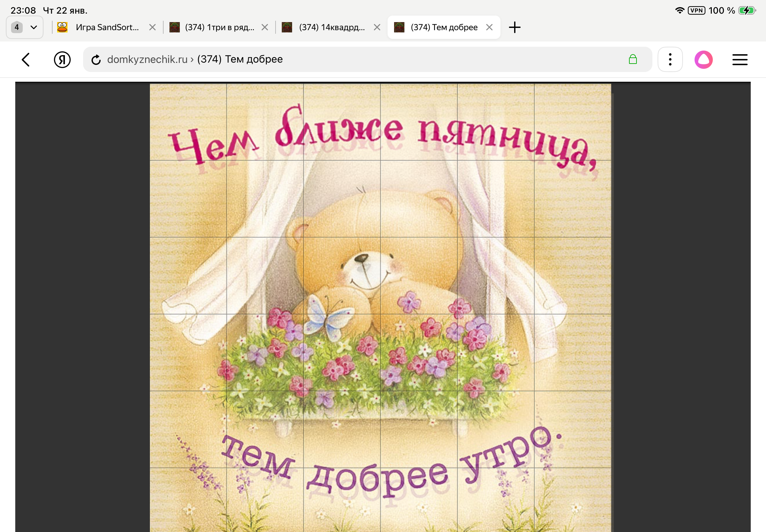
Task: Select the 14квадрд tab
Action: coord(330,27)
